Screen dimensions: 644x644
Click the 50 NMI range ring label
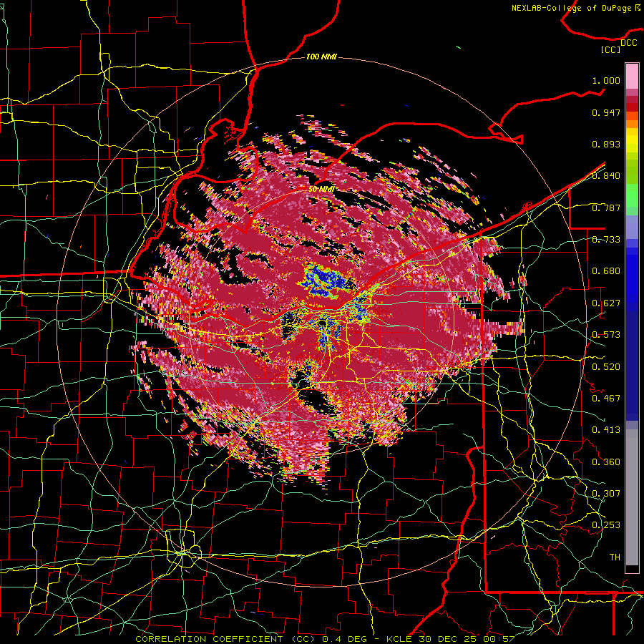[x=321, y=190]
